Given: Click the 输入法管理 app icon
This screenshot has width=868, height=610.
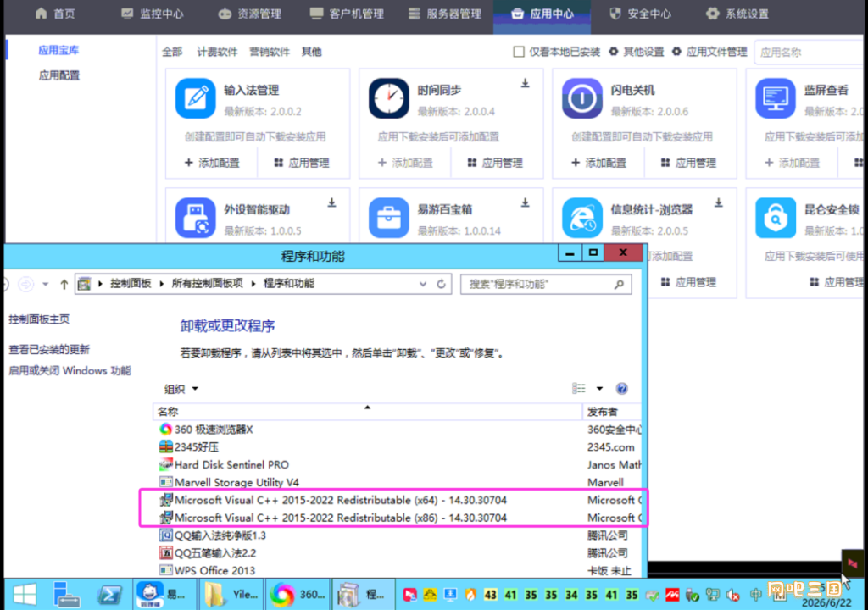Looking at the screenshot, I should pyautogui.click(x=196, y=98).
